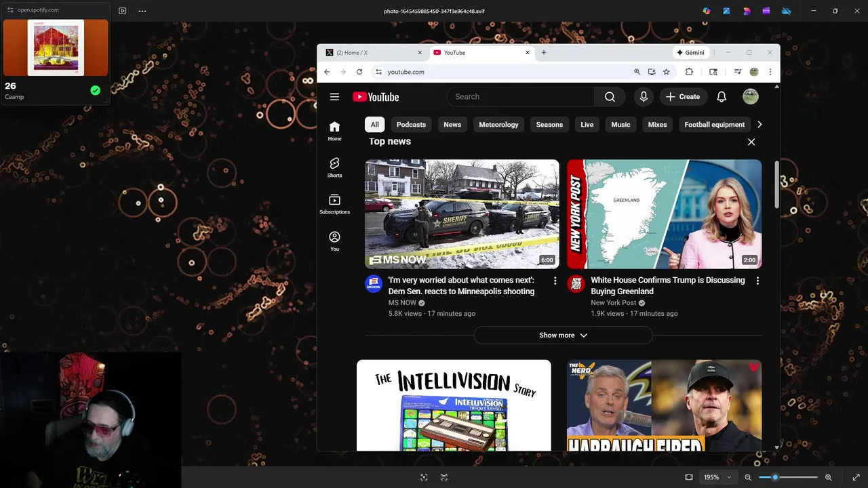Open options for the Greenland video
The width and height of the screenshot is (868, 488).
(757, 281)
